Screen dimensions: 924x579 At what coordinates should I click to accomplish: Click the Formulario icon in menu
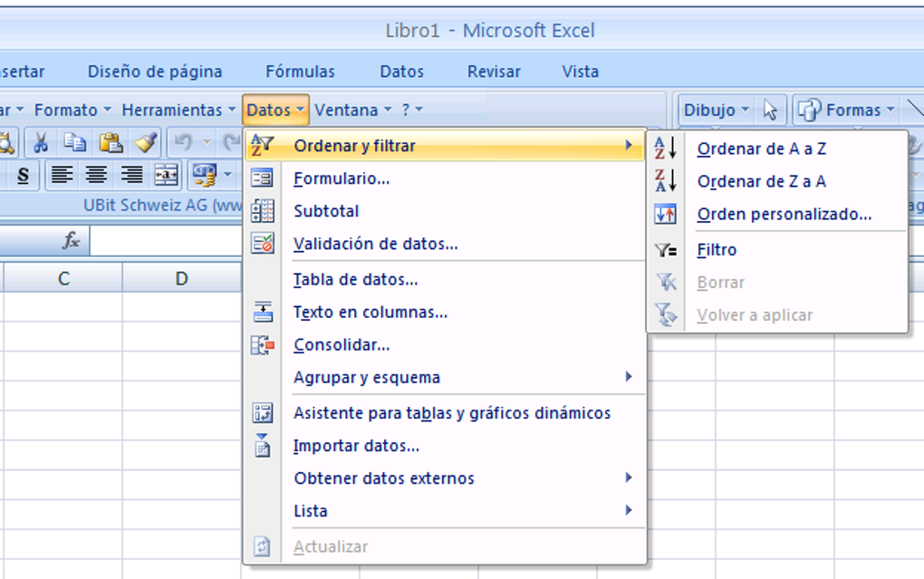[x=262, y=178]
